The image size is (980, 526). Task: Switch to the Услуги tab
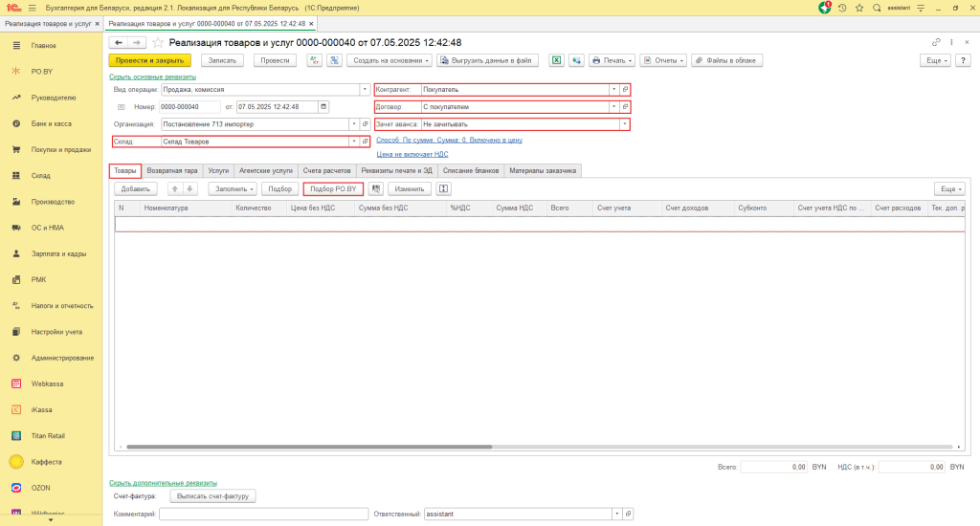click(218, 170)
